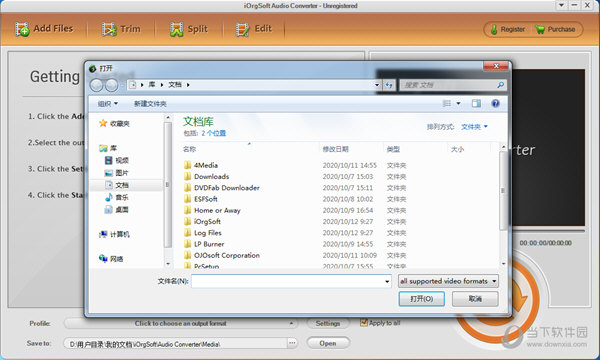Open the 组织 menu

click(x=108, y=104)
